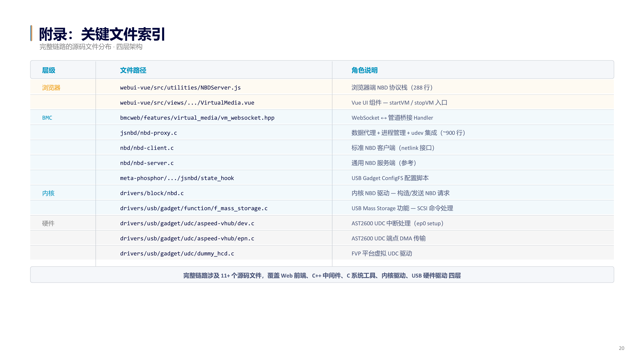Click the slide title 附录：关键文件索引

point(102,34)
